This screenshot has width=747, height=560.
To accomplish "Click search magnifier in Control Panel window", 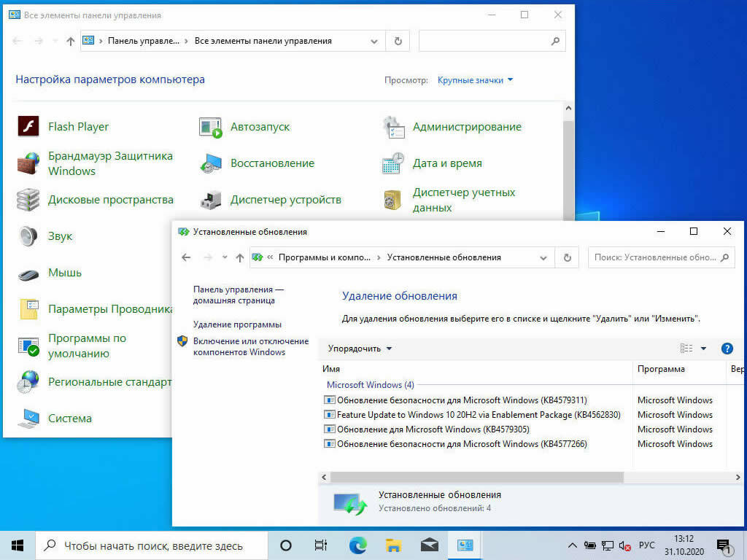I will click(x=555, y=41).
